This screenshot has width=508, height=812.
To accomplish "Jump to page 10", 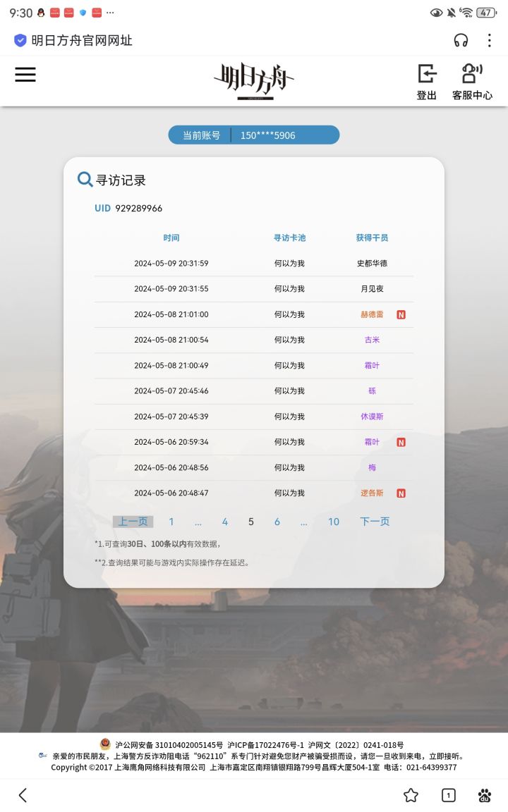I will pos(334,522).
